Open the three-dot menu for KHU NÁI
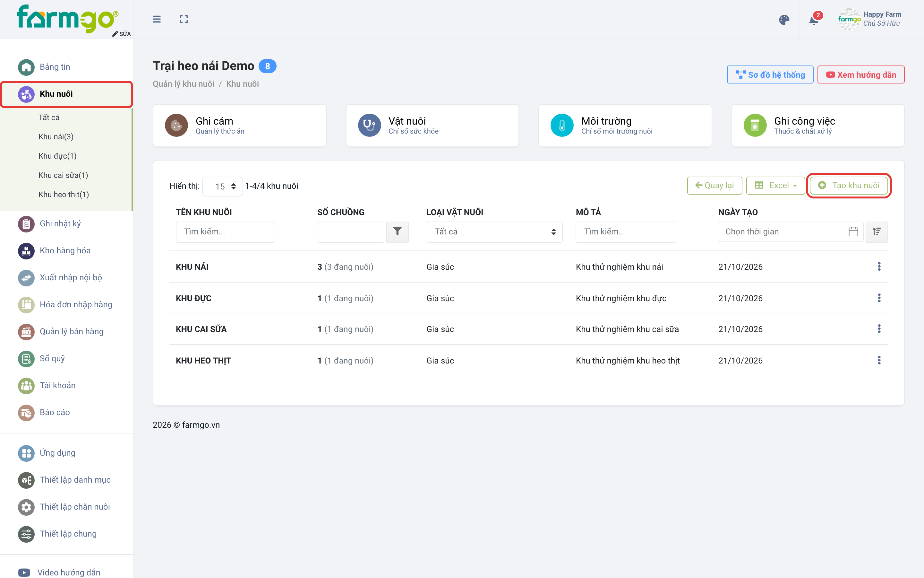Screen dimensions: 924x578 pyautogui.click(x=879, y=267)
